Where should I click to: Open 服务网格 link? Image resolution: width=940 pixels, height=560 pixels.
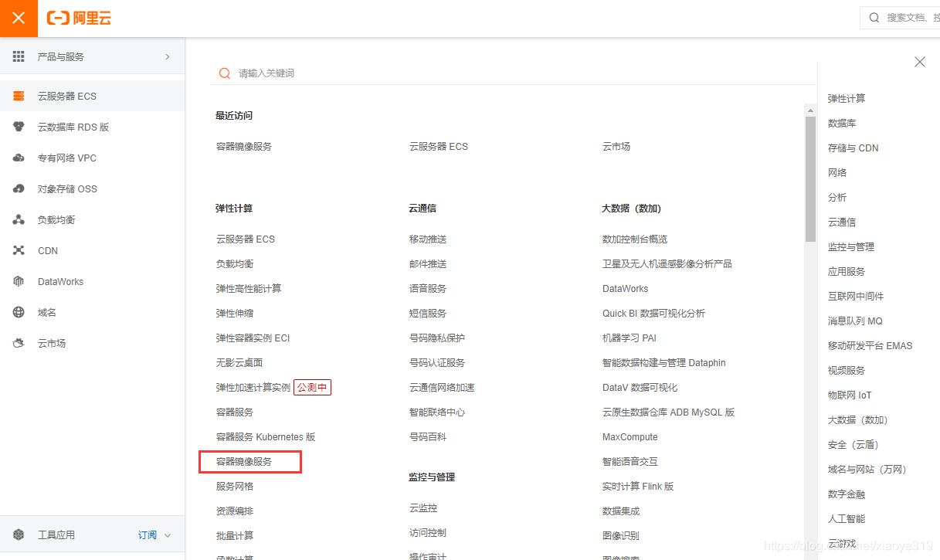(235, 486)
